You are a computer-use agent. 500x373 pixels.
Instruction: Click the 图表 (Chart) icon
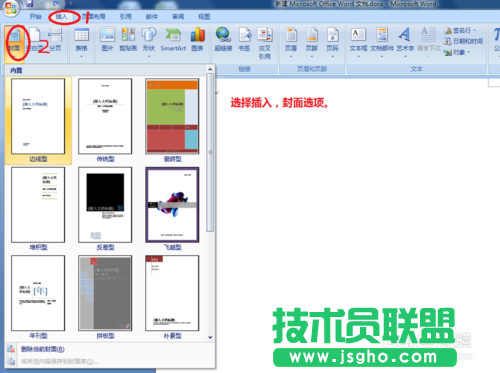(x=197, y=39)
